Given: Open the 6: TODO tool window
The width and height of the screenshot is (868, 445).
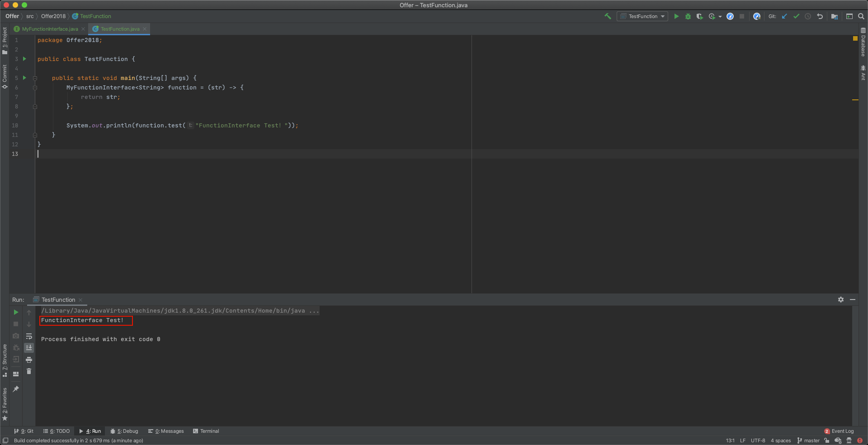Looking at the screenshot, I should tap(57, 431).
